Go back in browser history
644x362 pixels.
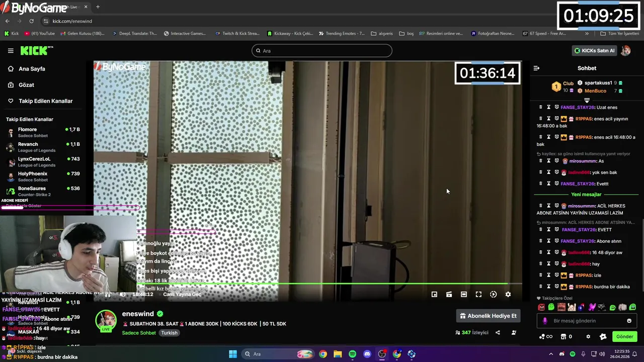click(7, 21)
